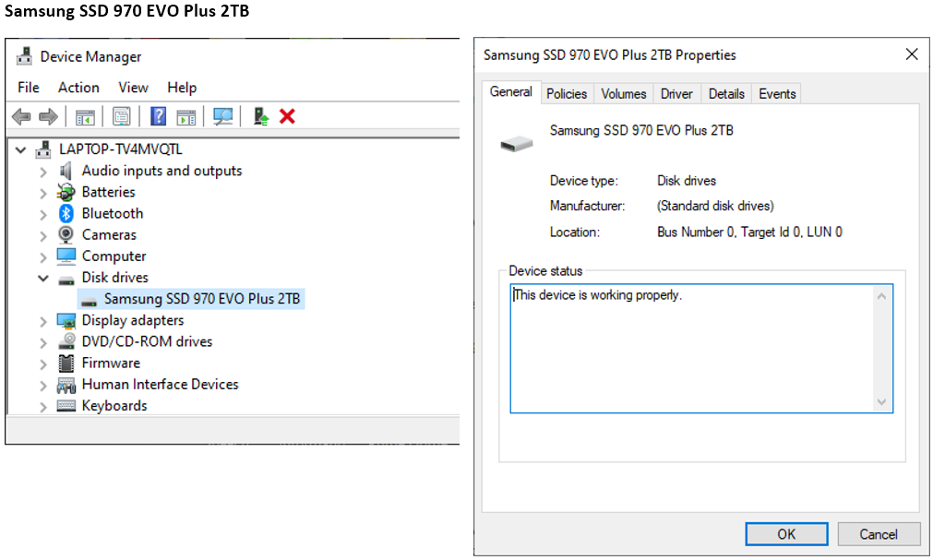The image size is (933, 560).
Task: Click the red X Uninstall device icon
Action: [287, 116]
